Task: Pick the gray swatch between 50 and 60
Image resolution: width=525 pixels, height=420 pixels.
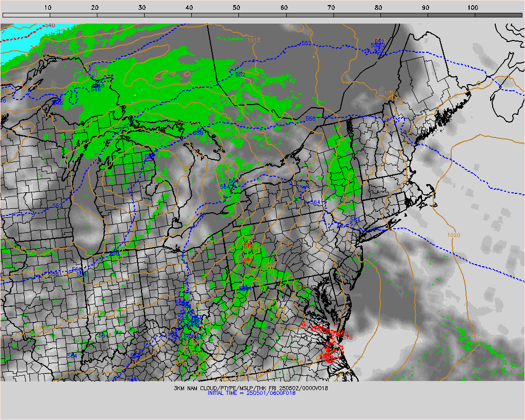Action: point(262,15)
